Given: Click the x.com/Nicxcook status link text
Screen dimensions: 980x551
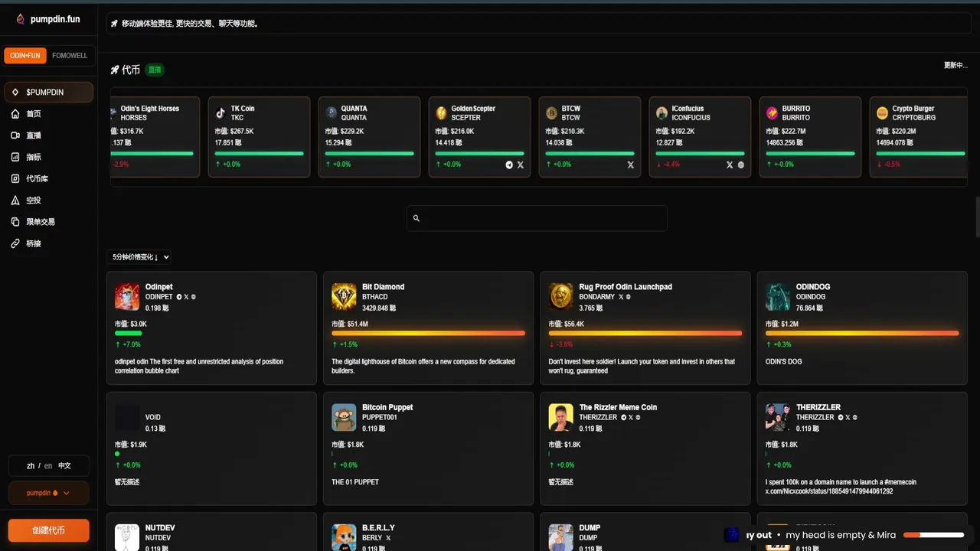Looking at the screenshot, I should pyautogui.click(x=829, y=491).
